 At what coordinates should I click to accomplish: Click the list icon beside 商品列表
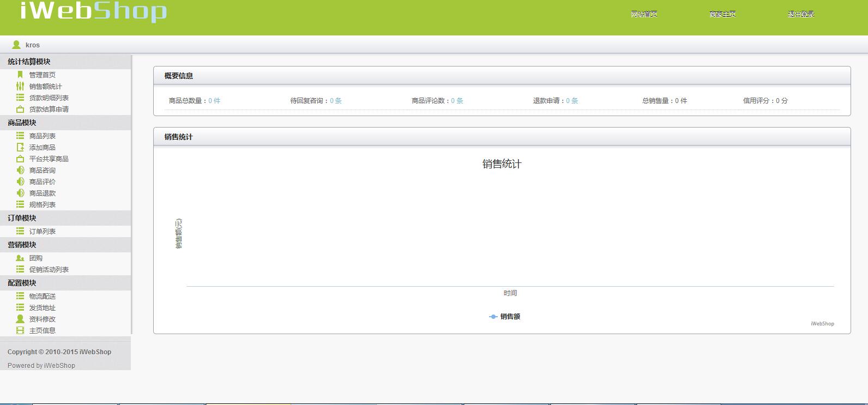coord(20,136)
